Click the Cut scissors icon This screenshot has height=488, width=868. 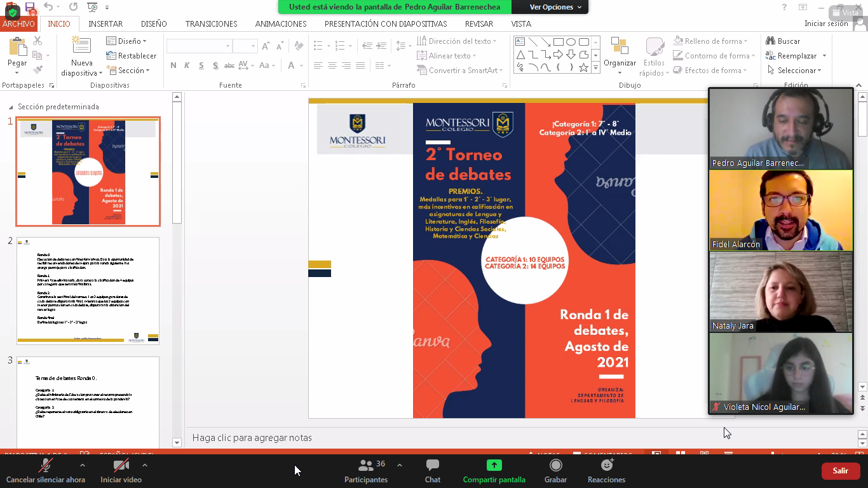[37, 41]
